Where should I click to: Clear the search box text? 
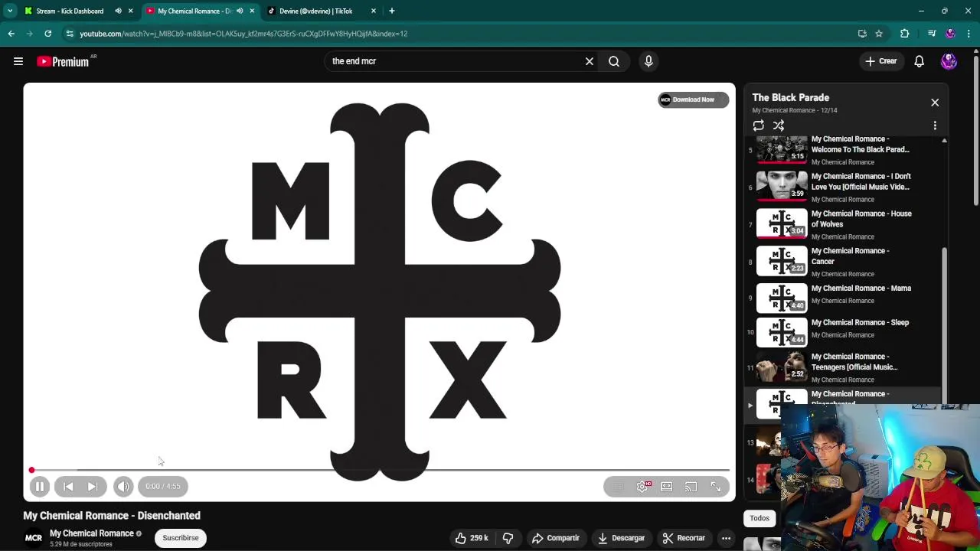pos(590,61)
